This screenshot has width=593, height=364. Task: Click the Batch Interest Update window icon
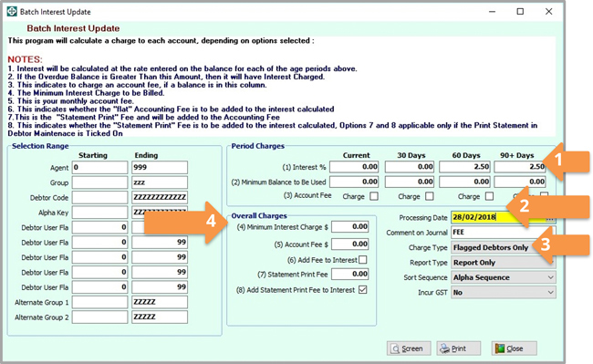click(12, 12)
